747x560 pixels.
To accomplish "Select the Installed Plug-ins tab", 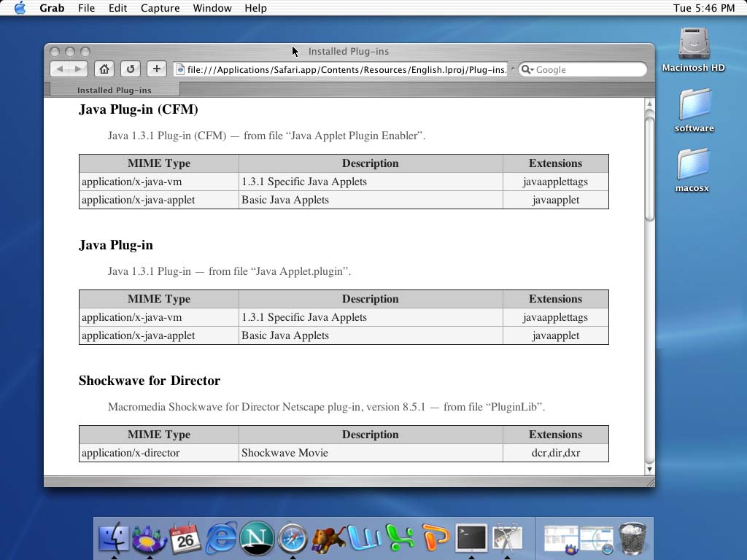I will point(115,90).
